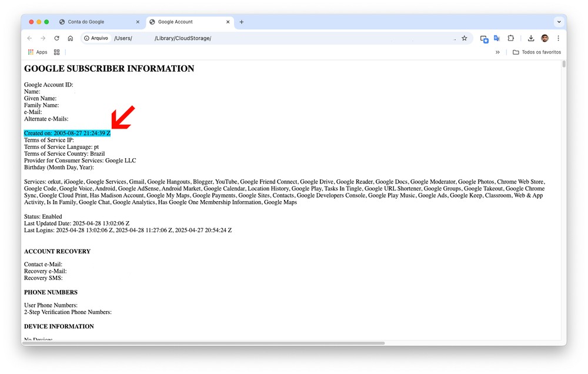Show hidden bookmarks with the double chevron
The height and width of the screenshot is (374, 588).
497,52
